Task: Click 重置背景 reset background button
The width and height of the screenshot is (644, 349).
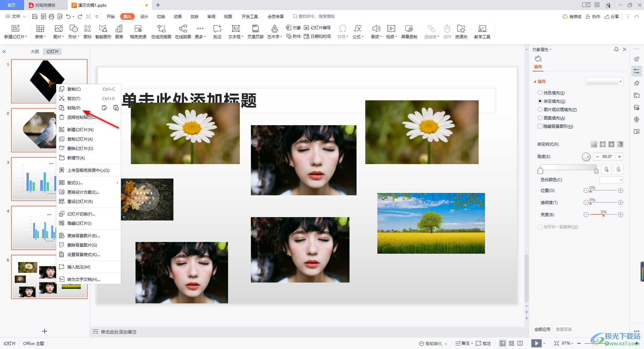Action: [563, 330]
